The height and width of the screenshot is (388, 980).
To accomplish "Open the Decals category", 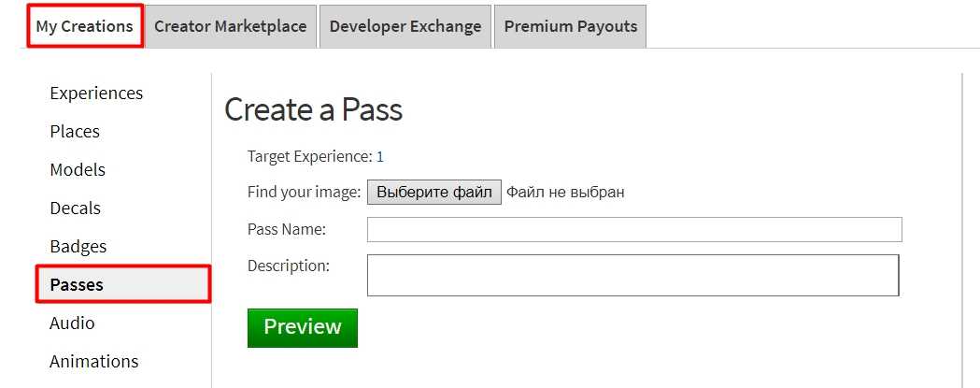I will (75, 208).
